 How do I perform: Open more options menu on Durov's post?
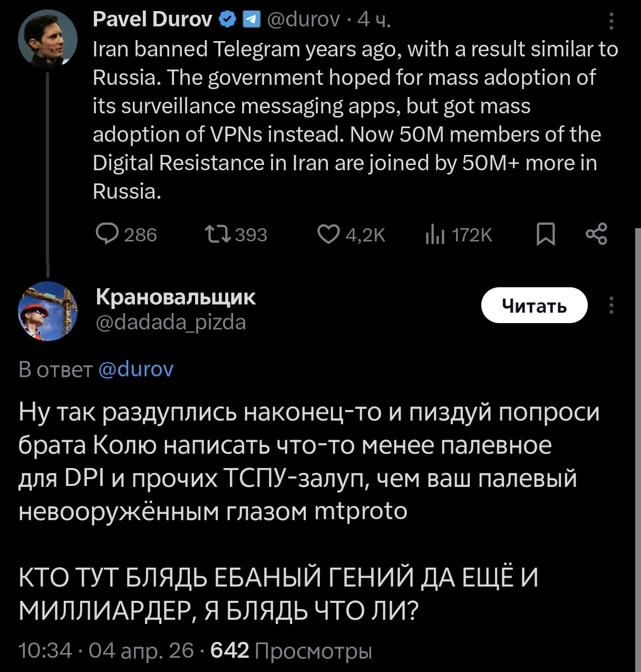point(611,21)
